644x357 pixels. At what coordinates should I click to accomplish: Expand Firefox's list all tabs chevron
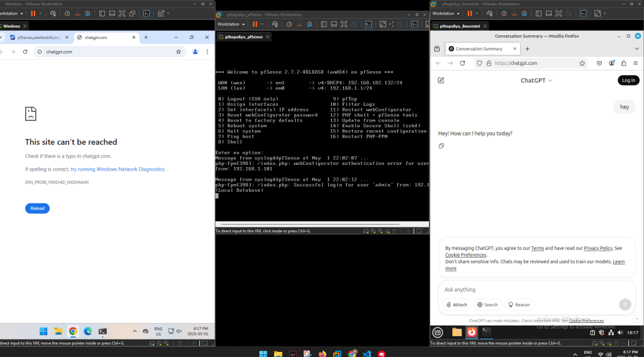[635, 48]
